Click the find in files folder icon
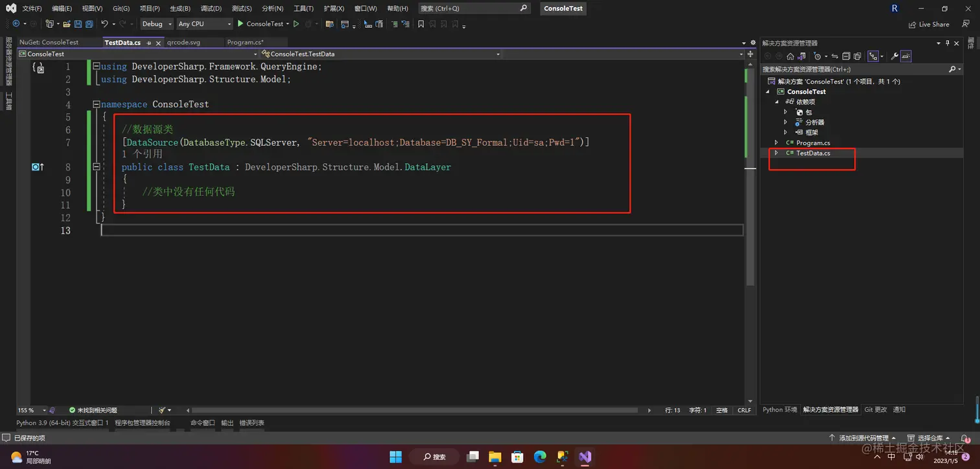 (x=329, y=24)
